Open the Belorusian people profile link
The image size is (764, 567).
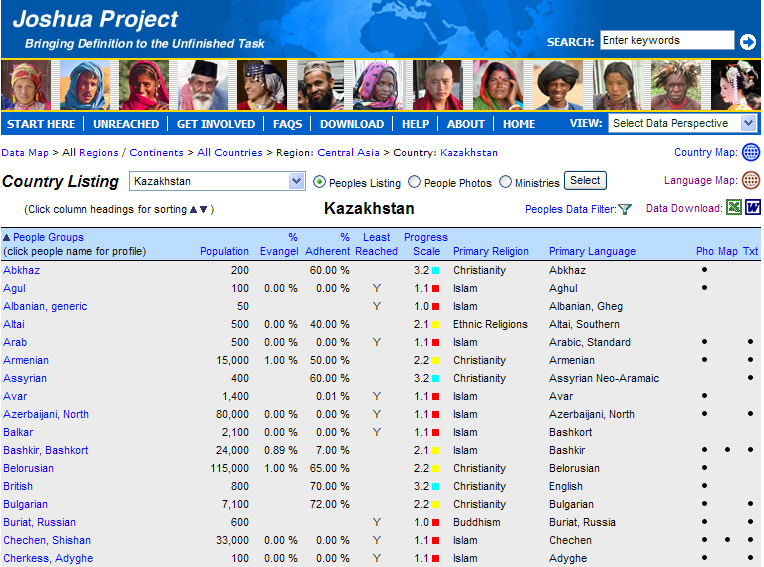(28, 468)
